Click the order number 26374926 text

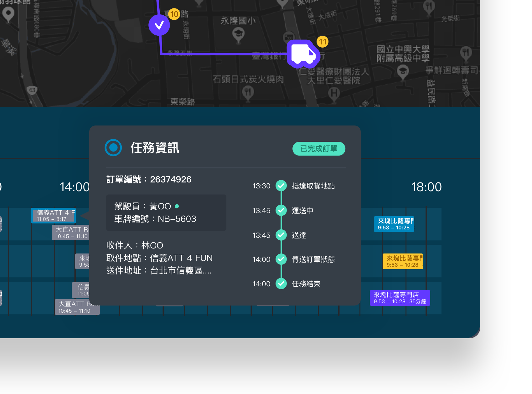171,179
